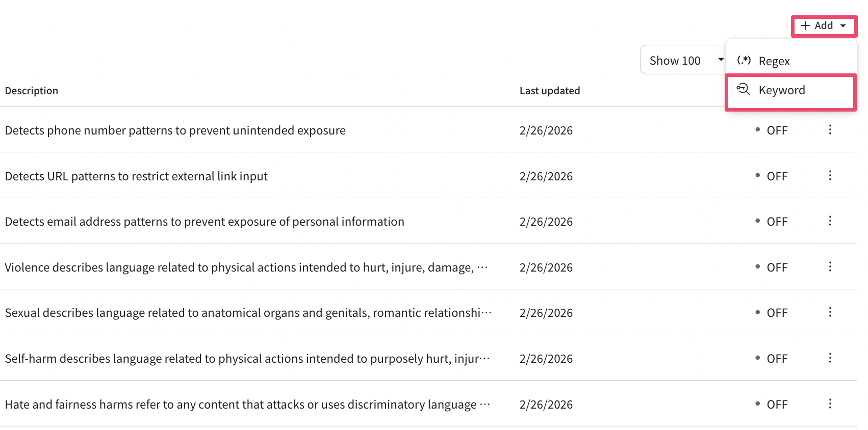Open the email address patterns description entry
The height and width of the screenshot is (430, 868).
[205, 222]
